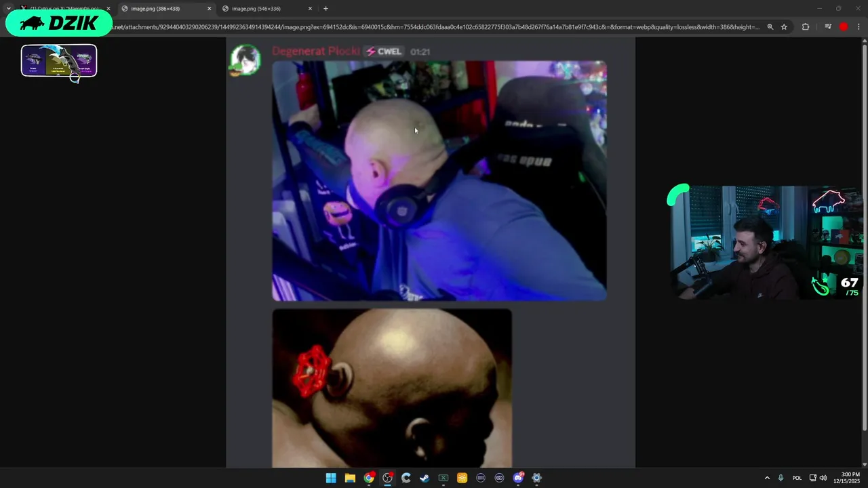Open the blue C chat app icon
The height and width of the screenshot is (488, 868).
(x=406, y=478)
